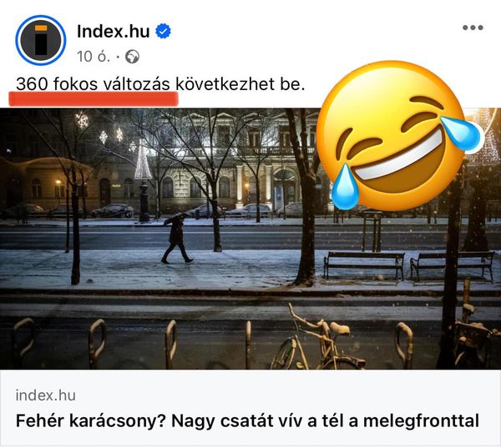Click the "10 ó." post timestamp
This screenshot has height=448, width=501.
(94, 57)
